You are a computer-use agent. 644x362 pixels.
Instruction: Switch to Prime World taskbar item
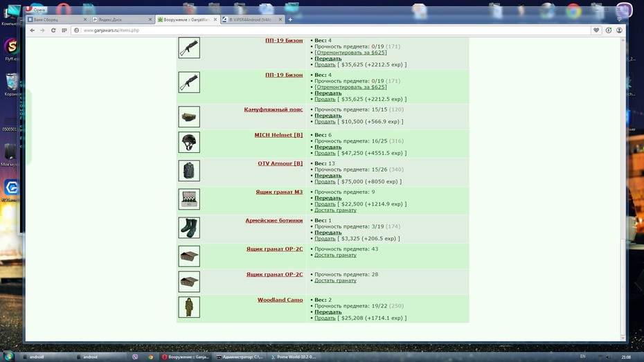click(294, 357)
